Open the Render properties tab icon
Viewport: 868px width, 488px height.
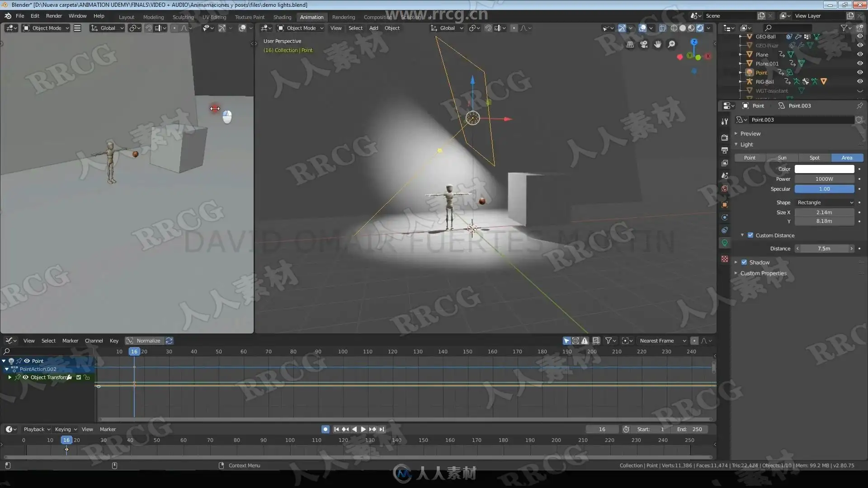click(x=725, y=137)
